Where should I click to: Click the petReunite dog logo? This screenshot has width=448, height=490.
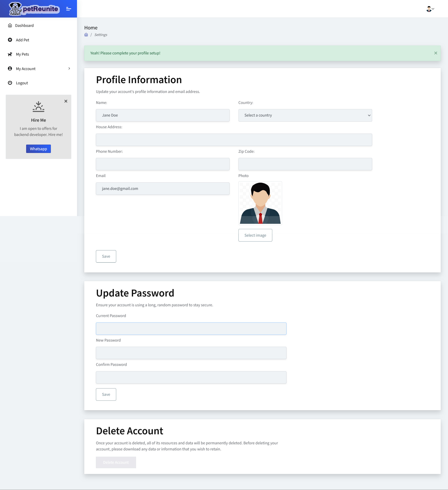16,9
